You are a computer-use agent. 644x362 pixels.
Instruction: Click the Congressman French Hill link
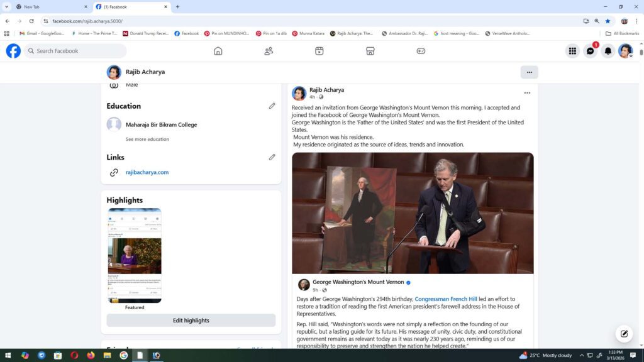tap(447, 299)
